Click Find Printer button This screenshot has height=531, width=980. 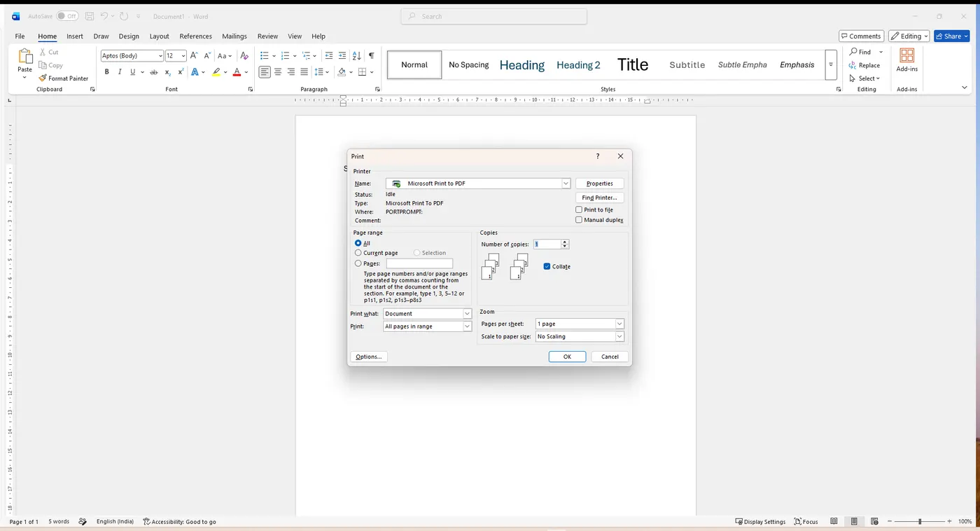pos(600,198)
